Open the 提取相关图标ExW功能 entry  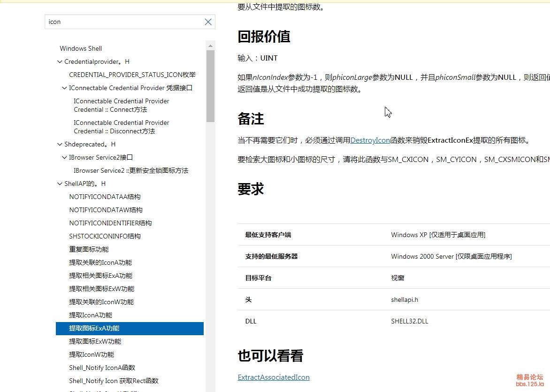click(102, 289)
